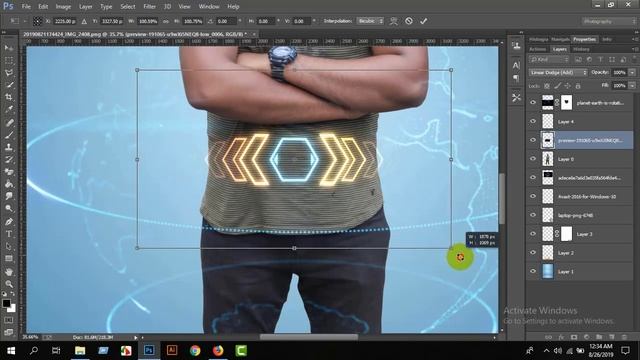Toggle maintain aspect ratio link
The height and width of the screenshot is (360, 640).
click(x=166, y=21)
